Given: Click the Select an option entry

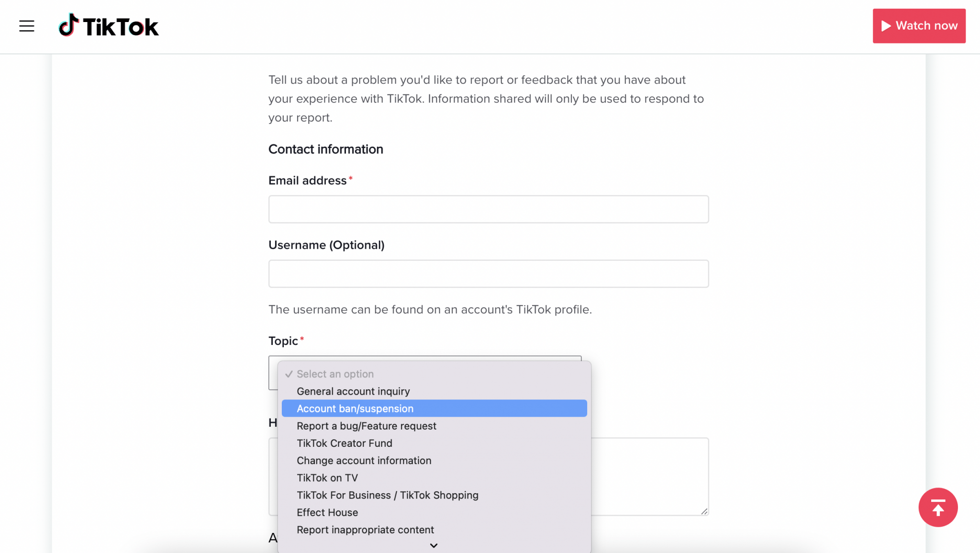Looking at the screenshot, I should point(335,374).
